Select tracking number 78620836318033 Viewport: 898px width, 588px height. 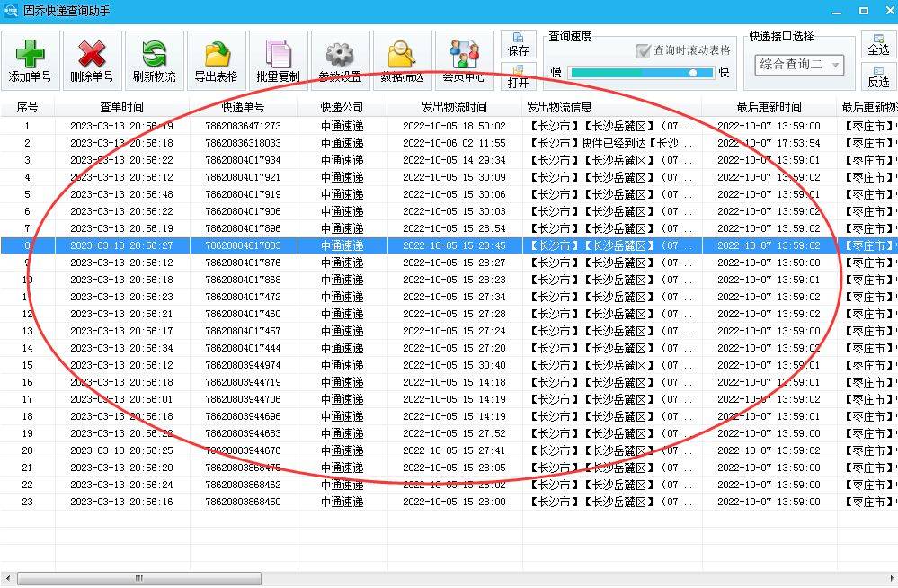pos(244,143)
